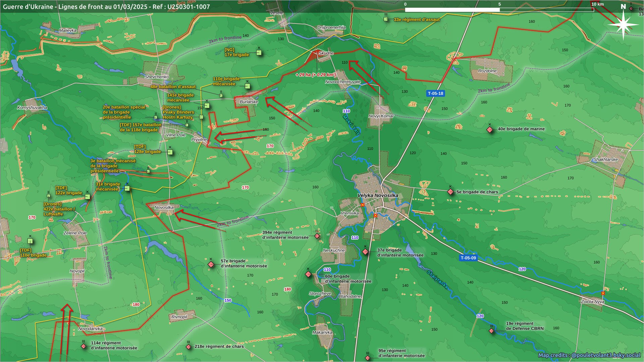Select the Peaky Blinders drones unit marker
The height and width of the screenshot is (362, 644).
tap(201, 117)
